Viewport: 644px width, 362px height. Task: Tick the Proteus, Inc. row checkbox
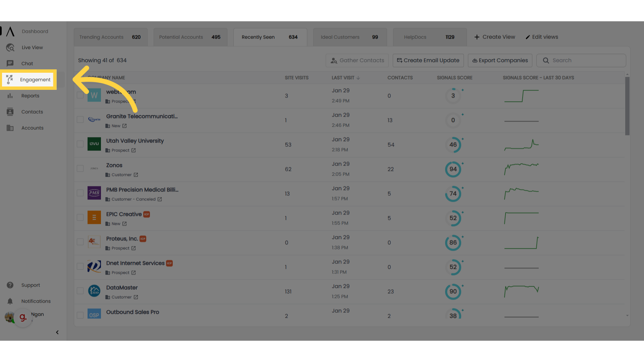pyautogui.click(x=80, y=242)
